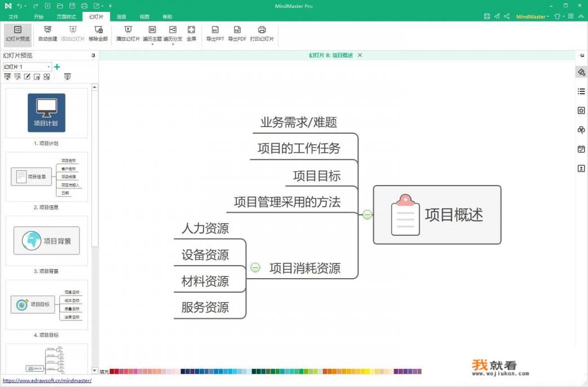Image resolution: width=588 pixels, height=387 pixels.
Task: Open the 幻灯片 1 slideshow combo box
Action: 27,67
